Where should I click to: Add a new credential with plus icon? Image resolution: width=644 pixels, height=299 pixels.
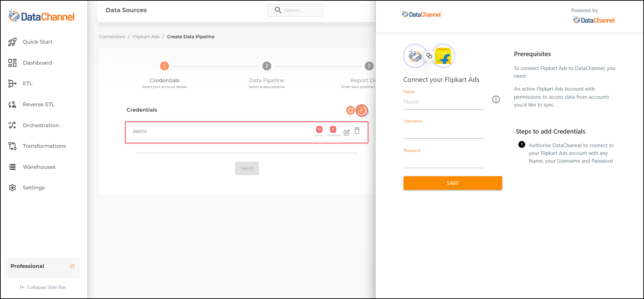361,110
